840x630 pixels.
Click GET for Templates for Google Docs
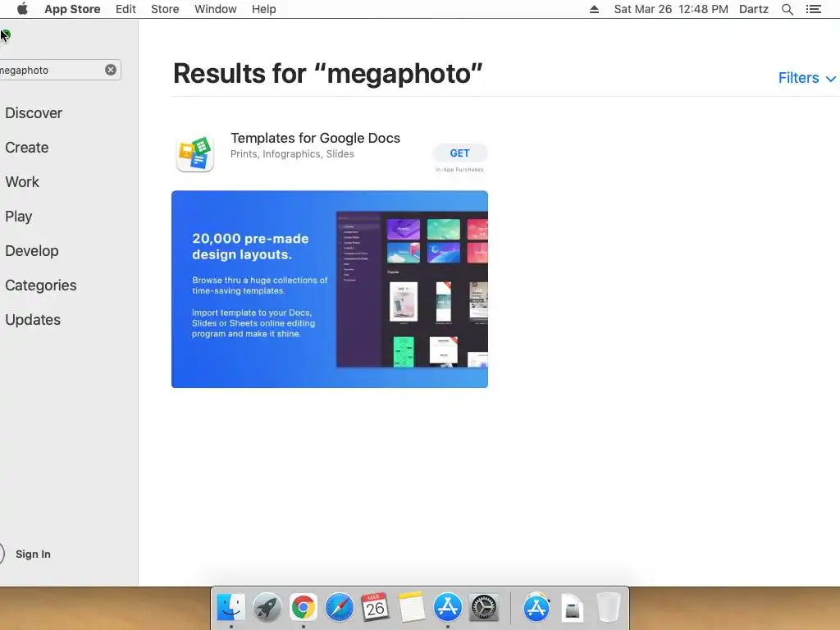tap(459, 153)
